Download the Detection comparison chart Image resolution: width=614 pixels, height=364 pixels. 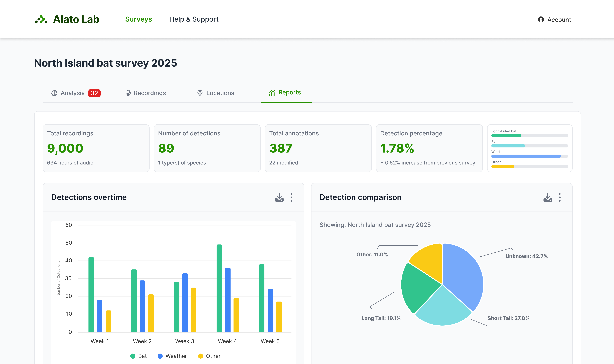548,197
